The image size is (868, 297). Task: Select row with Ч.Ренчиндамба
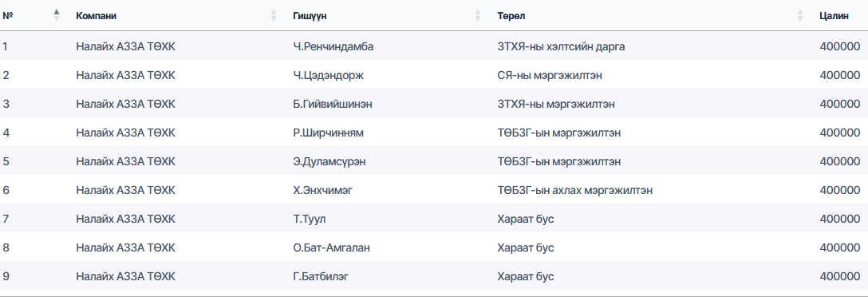[x=434, y=46]
